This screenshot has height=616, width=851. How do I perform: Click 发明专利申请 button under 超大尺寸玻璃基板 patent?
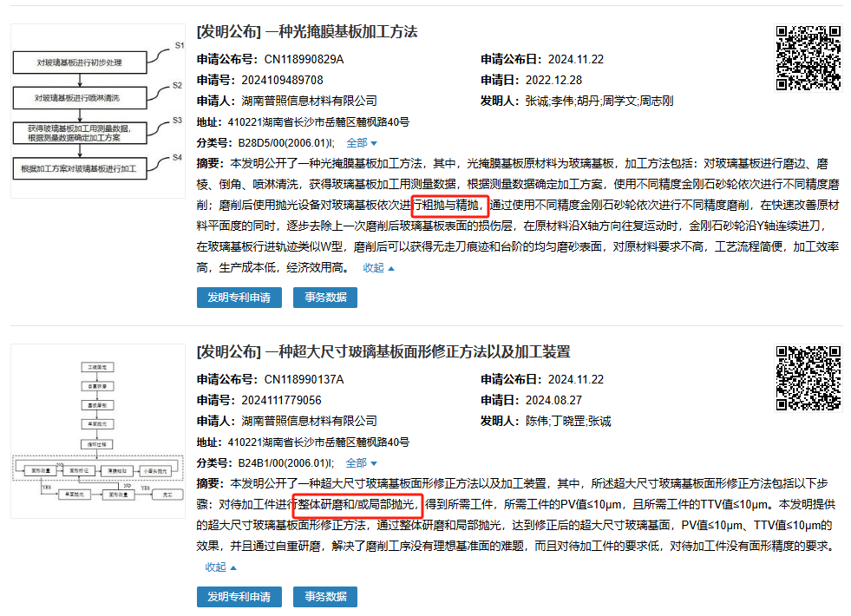pyautogui.click(x=239, y=597)
